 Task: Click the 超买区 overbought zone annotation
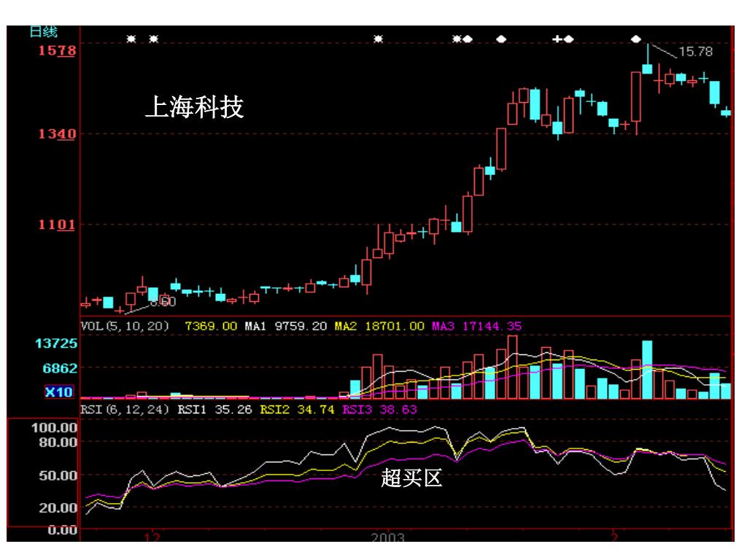(x=411, y=478)
